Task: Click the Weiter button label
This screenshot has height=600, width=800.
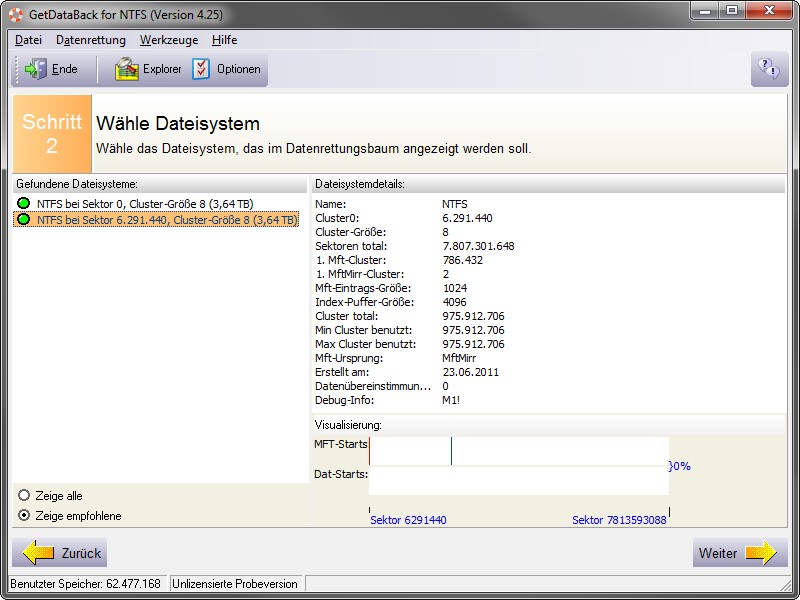Action: [718, 553]
